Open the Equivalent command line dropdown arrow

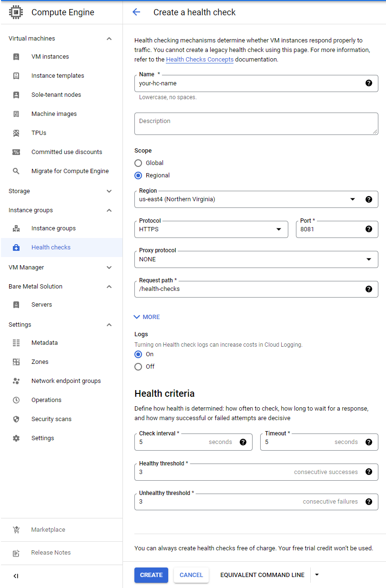coord(317,575)
